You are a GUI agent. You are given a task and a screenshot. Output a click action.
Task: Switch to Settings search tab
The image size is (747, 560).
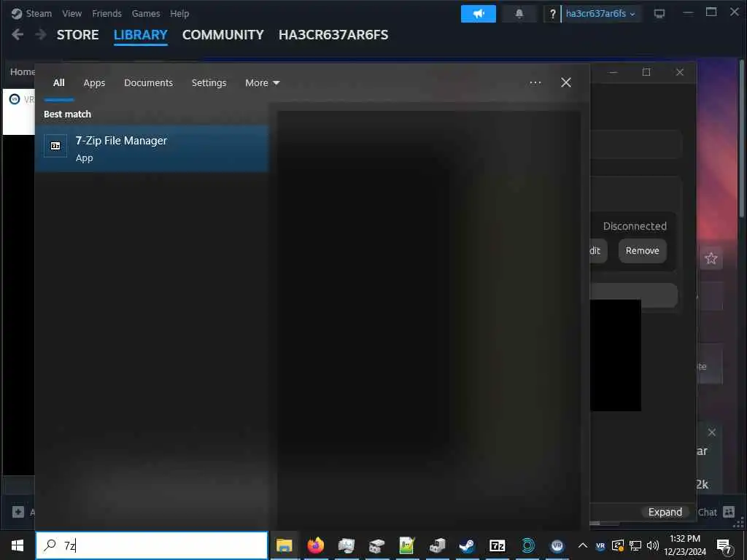click(x=209, y=83)
